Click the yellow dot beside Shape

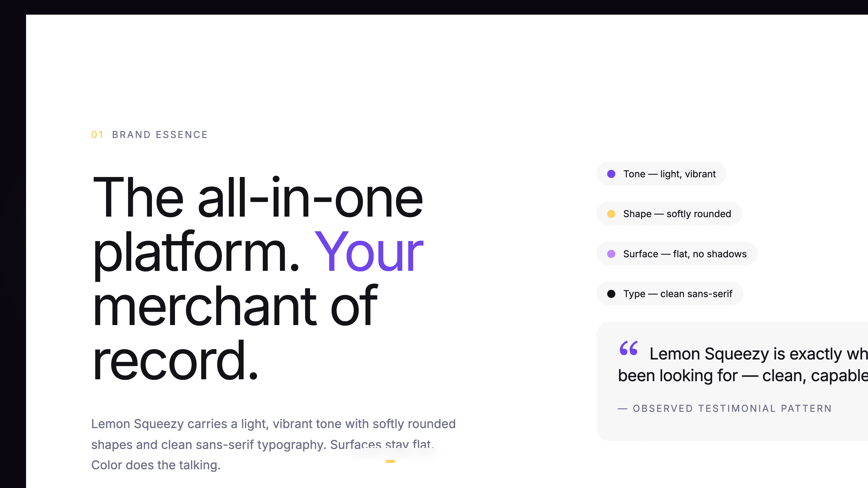coord(611,214)
